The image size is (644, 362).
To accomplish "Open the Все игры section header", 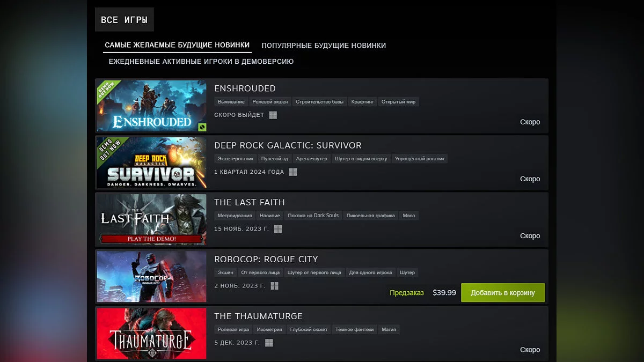I will click(124, 20).
